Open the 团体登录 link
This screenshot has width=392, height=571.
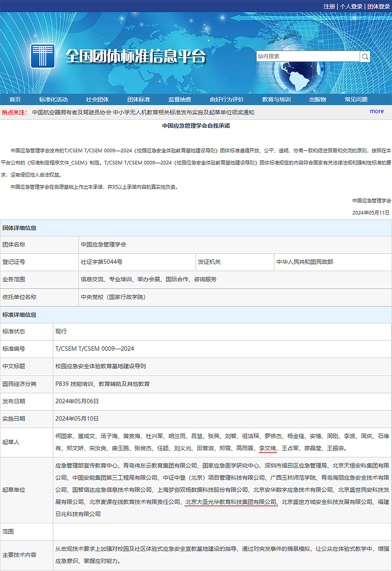click(x=378, y=6)
